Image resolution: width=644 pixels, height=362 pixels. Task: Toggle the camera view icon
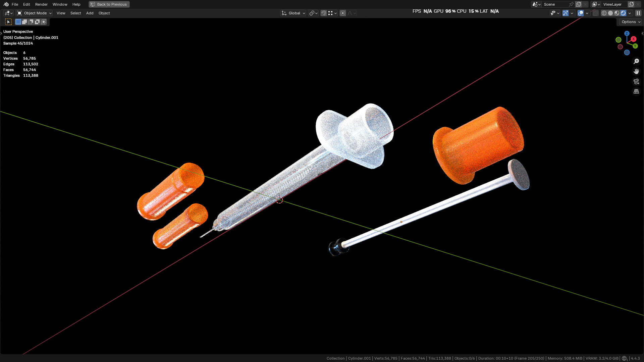click(636, 81)
